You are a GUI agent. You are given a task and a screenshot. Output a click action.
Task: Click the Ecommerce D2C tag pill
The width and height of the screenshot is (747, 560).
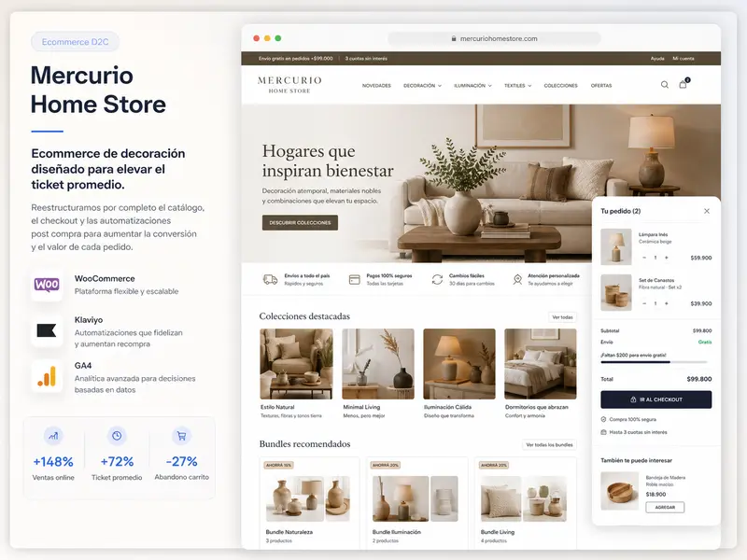pyautogui.click(x=76, y=42)
